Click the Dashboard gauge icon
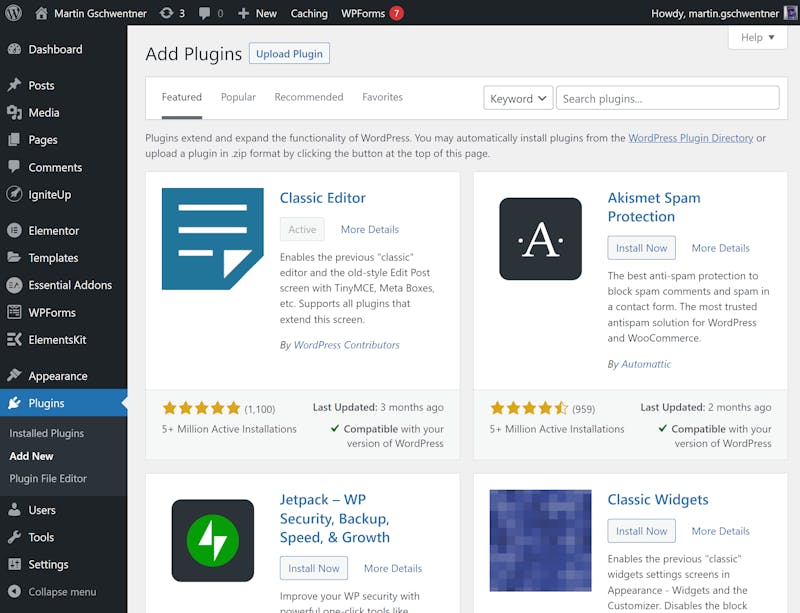Viewport: 800px width, 613px height. (x=15, y=49)
